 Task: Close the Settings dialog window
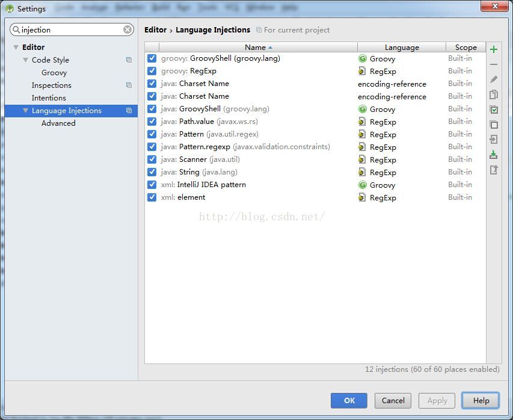(x=495, y=6)
